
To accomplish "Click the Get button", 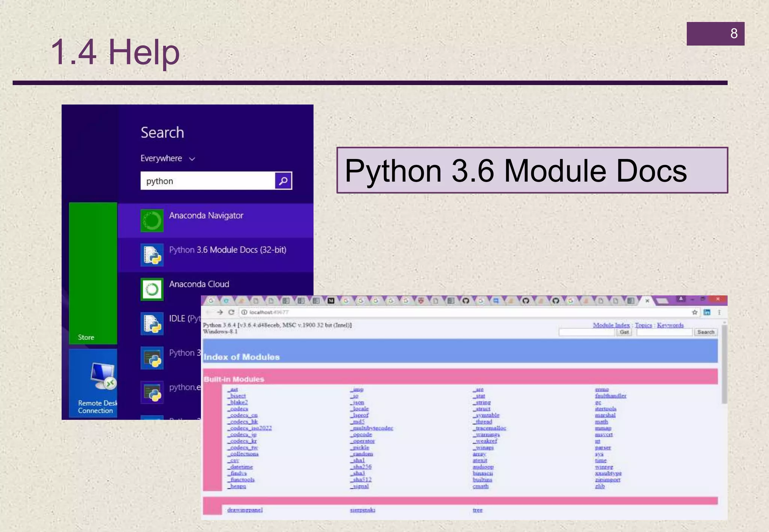I will 624,332.
